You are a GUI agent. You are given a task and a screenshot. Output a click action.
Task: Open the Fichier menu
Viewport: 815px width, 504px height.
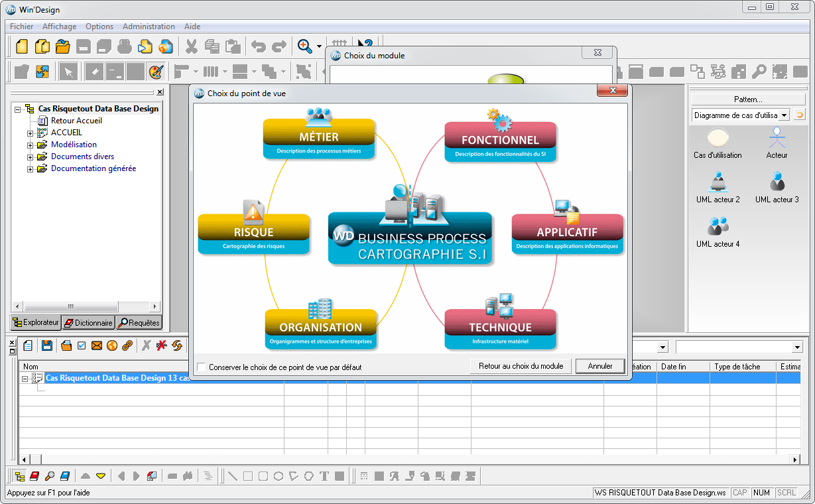pyautogui.click(x=22, y=27)
